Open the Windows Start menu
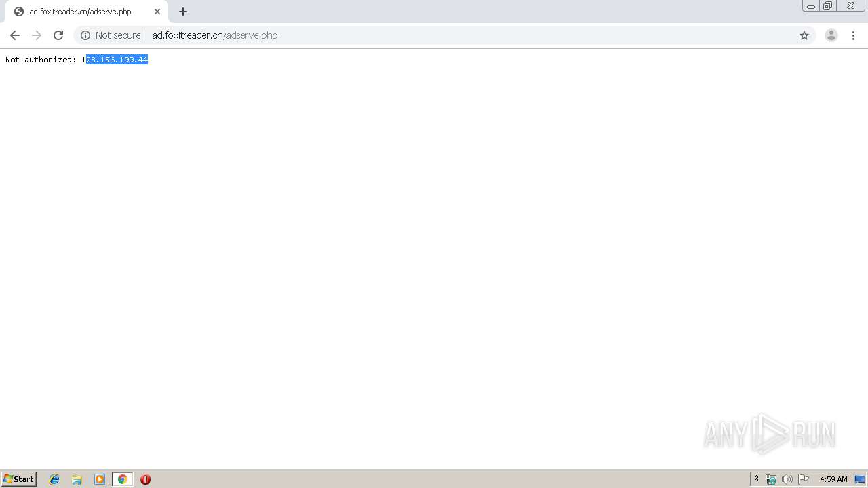 [19, 479]
